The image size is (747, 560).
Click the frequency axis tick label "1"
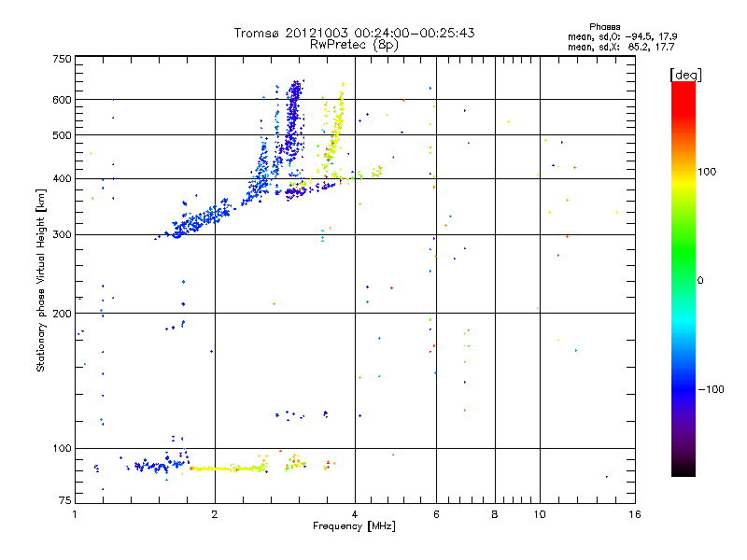pos(75,514)
